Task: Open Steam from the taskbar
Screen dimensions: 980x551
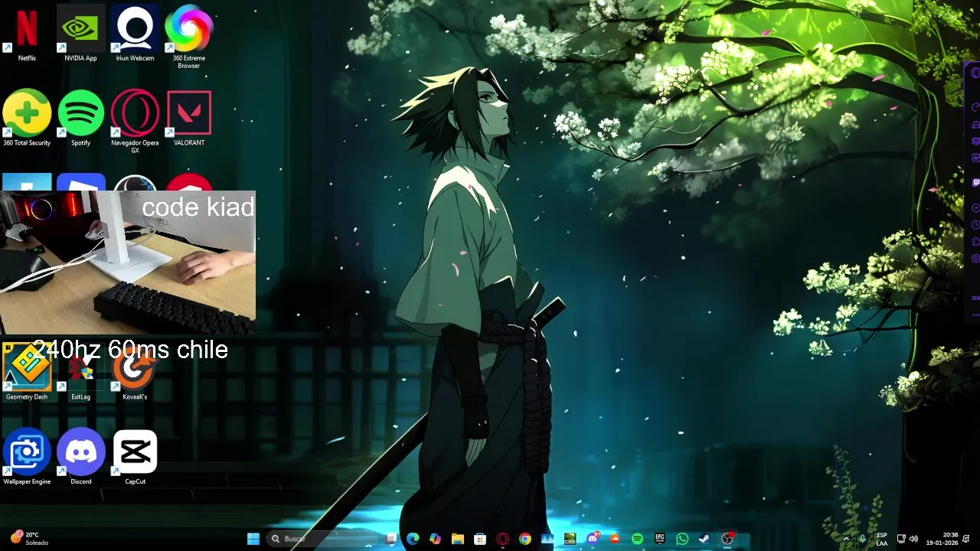Action: coord(704,539)
